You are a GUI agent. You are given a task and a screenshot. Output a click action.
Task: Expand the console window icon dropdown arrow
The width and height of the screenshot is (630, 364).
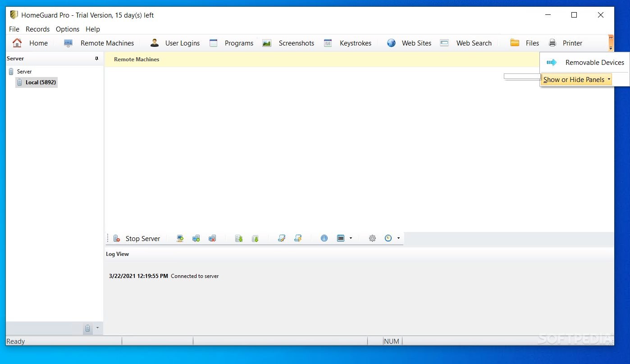(x=351, y=239)
